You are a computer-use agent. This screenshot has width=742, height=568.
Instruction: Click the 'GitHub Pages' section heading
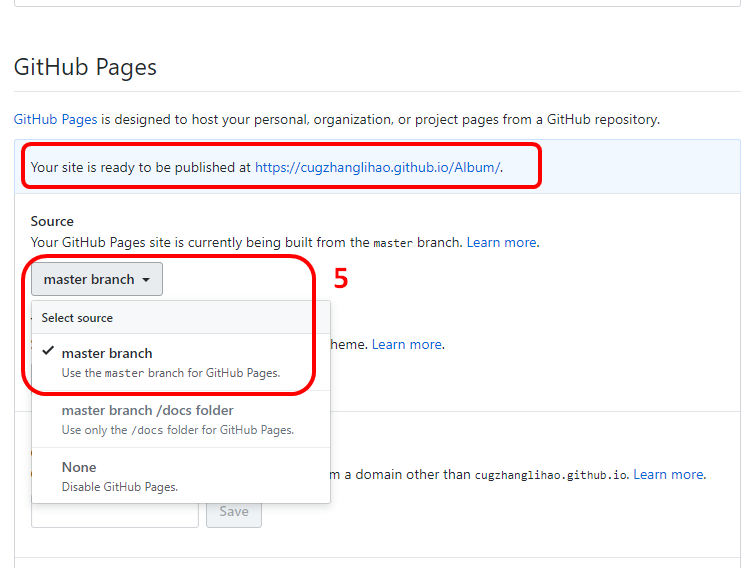point(85,67)
